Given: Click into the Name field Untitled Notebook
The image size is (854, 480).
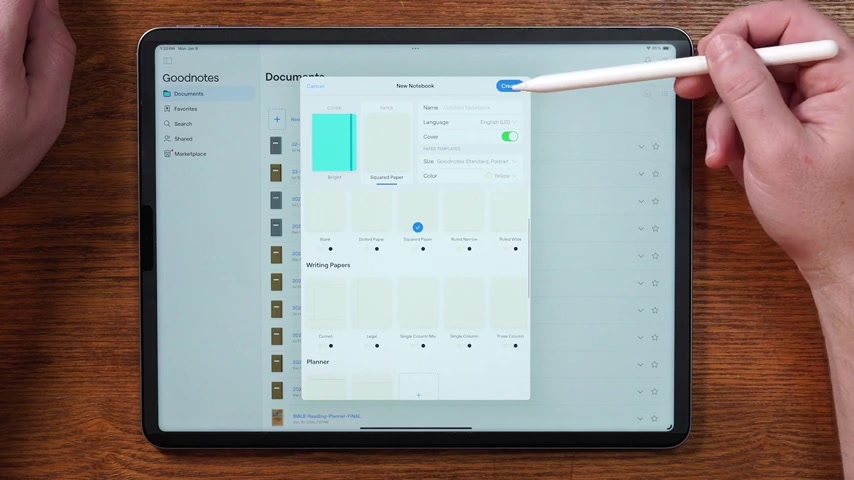Looking at the screenshot, I should point(469,108).
